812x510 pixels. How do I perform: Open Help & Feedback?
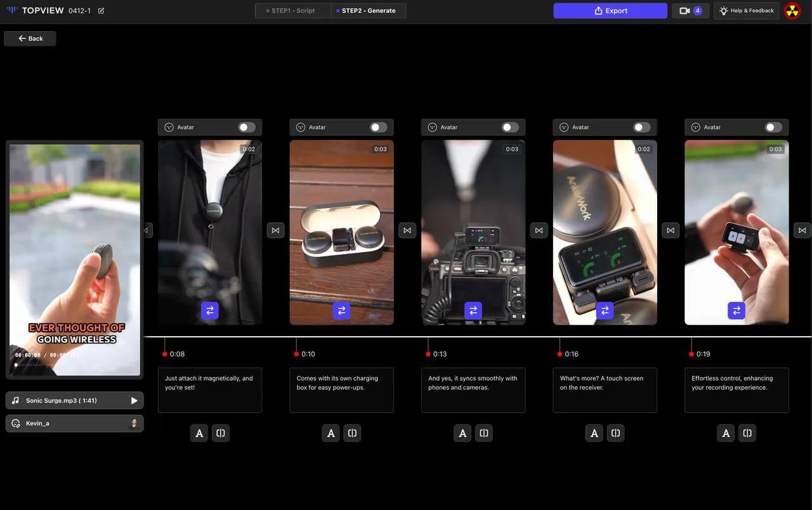pyautogui.click(x=747, y=10)
